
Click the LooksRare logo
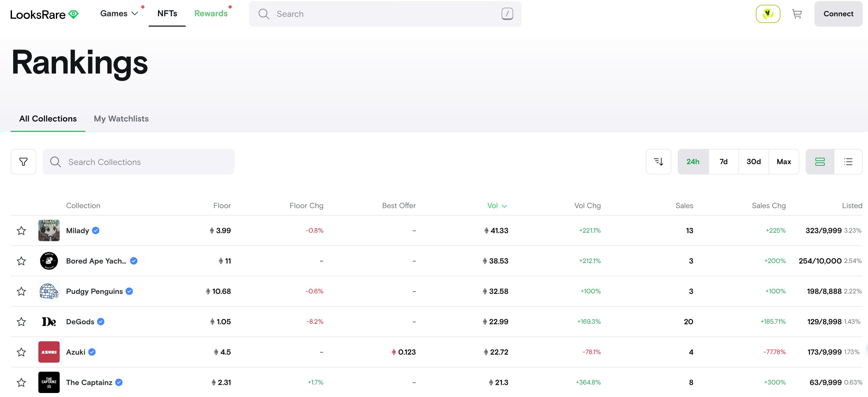[x=44, y=14]
